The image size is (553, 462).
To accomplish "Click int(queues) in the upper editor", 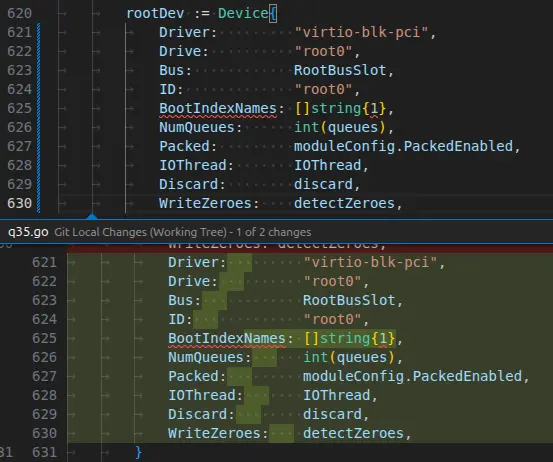I will coord(340,127).
